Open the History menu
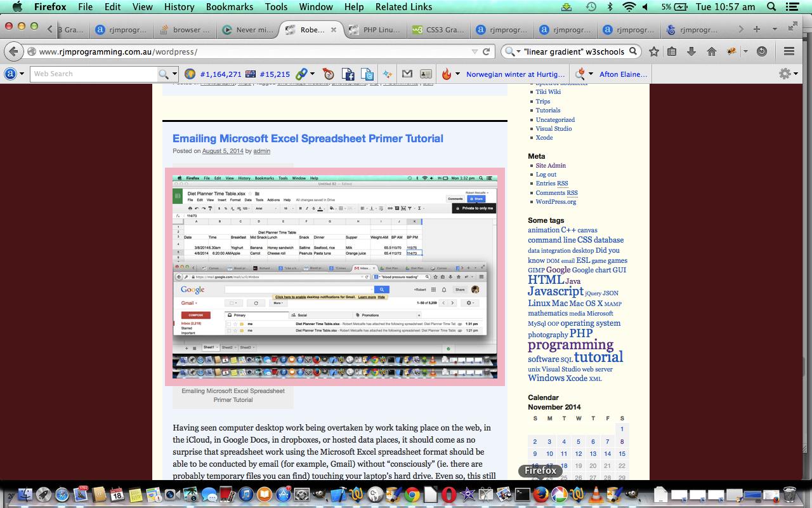The image size is (812, 508). (179, 7)
